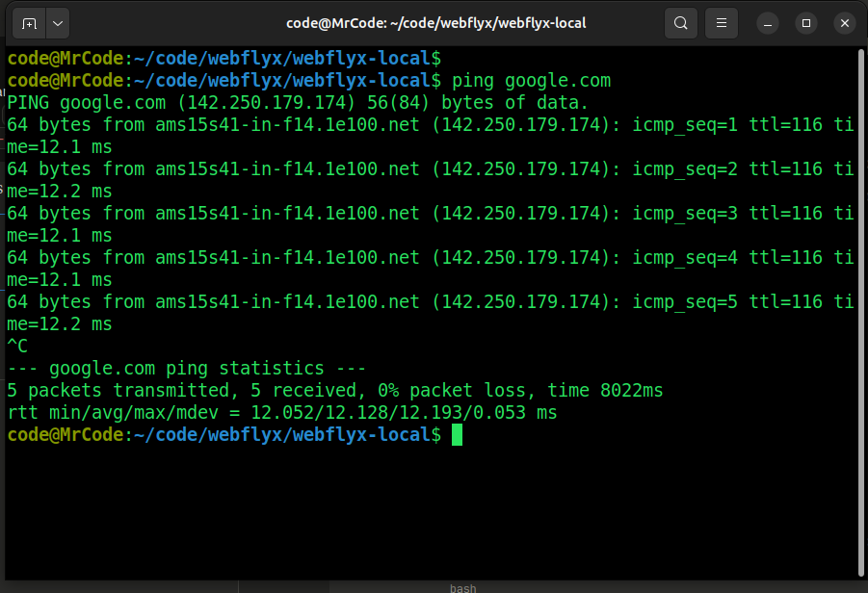Click the terminal vertical scrollbar
Viewport: 868px width, 593px height.
[x=861, y=313]
